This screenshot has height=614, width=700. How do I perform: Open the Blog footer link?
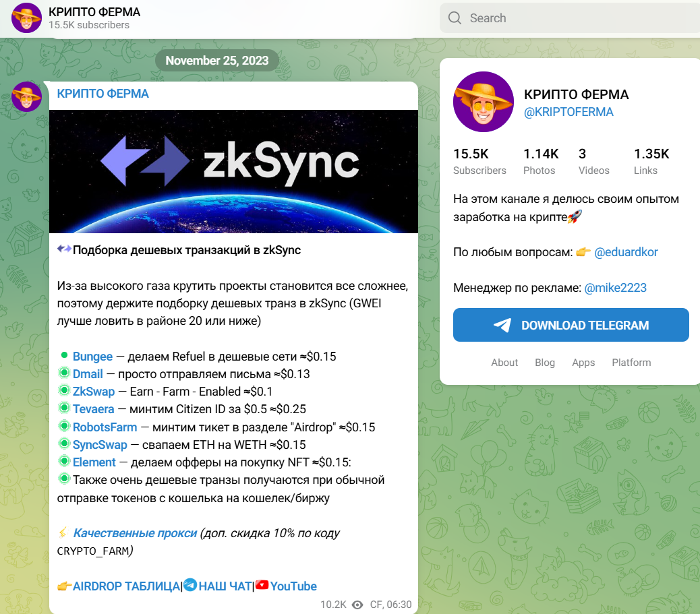tap(545, 363)
